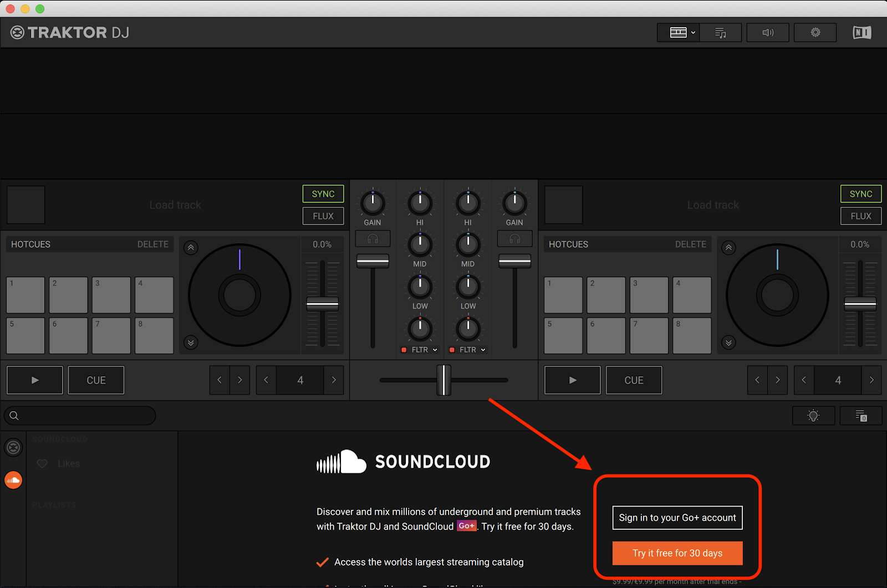The width and height of the screenshot is (887, 588).
Task: Decrease left deck loop size
Action: (x=266, y=380)
